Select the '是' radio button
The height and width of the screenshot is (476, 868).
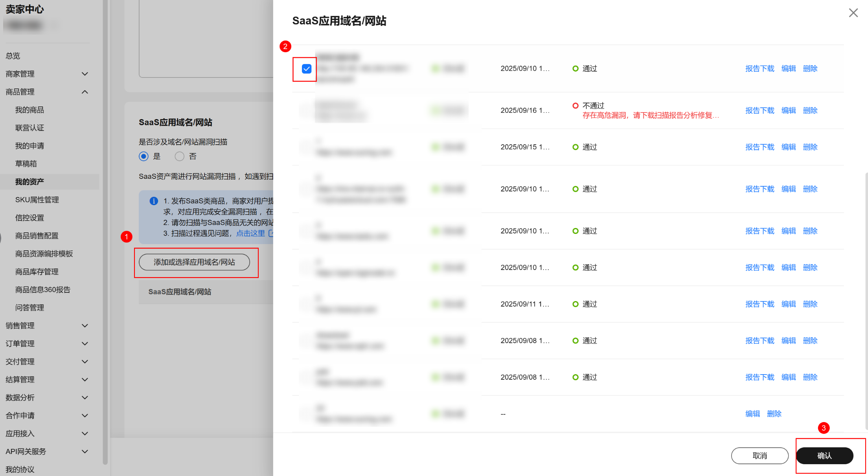click(x=144, y=156)
